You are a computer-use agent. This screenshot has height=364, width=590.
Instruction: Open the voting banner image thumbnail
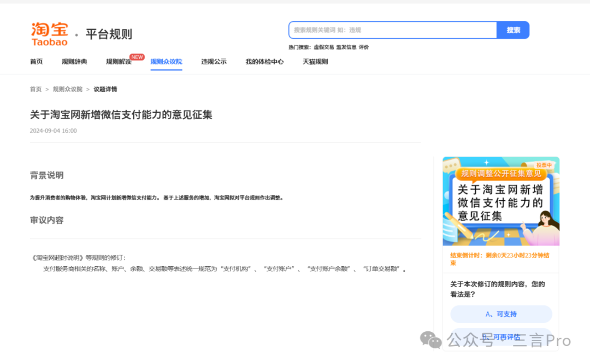[x=501, y=201]
